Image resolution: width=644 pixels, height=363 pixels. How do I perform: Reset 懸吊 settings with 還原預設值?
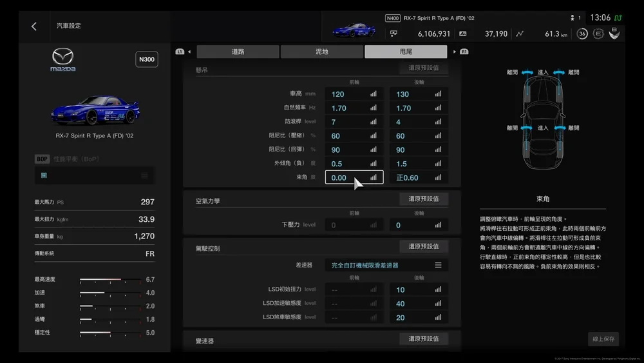424,68
